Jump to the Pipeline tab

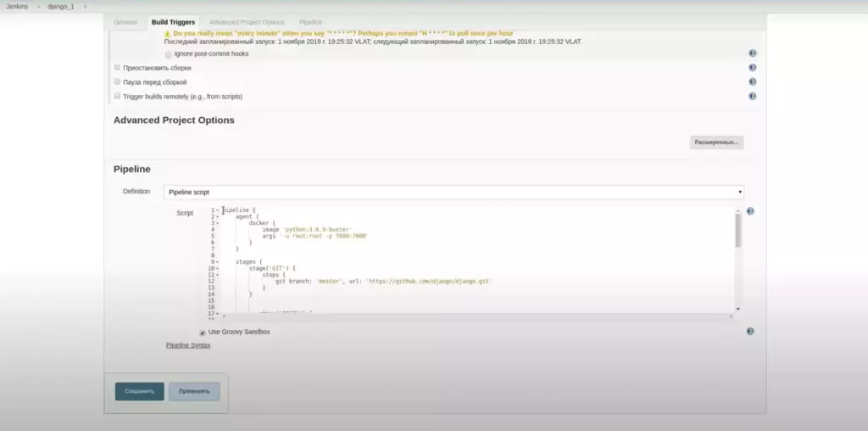(x=310, y=22)
